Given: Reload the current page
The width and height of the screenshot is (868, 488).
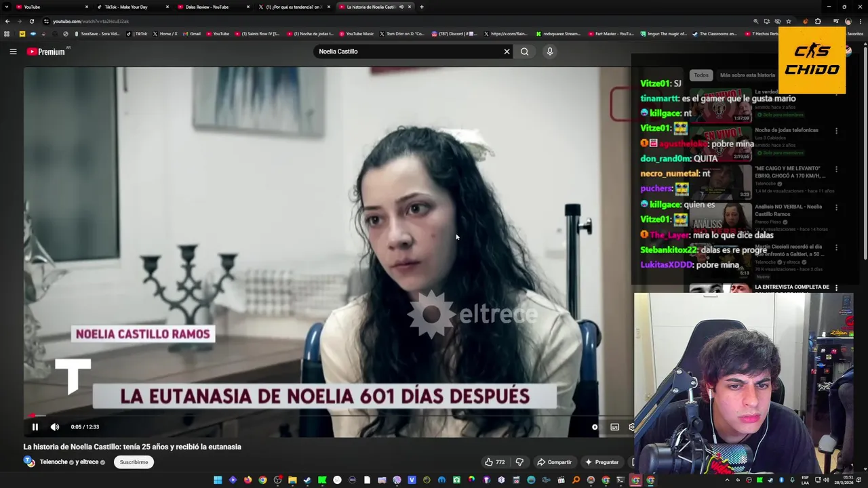Looking at the screenshot, I should (x=31, y=21).
